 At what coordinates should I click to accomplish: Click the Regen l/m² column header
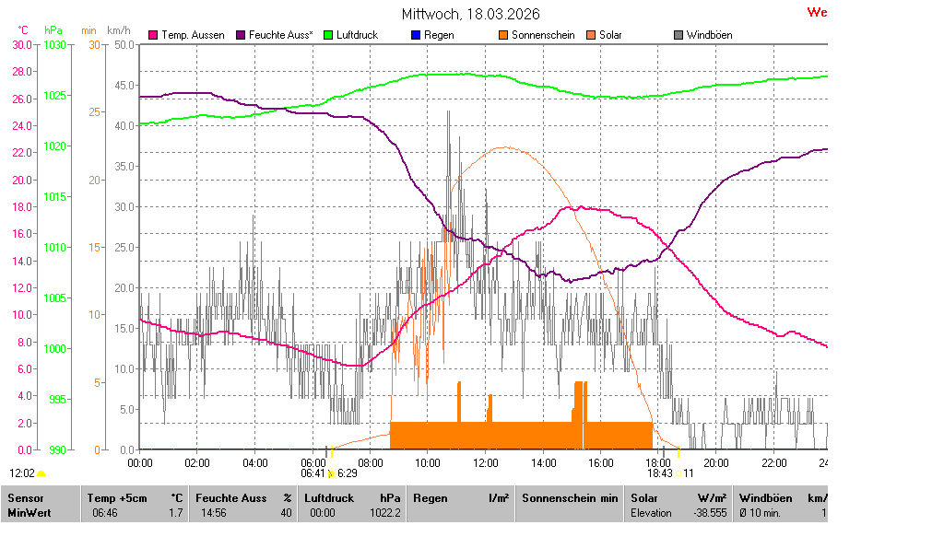[461, 498]
